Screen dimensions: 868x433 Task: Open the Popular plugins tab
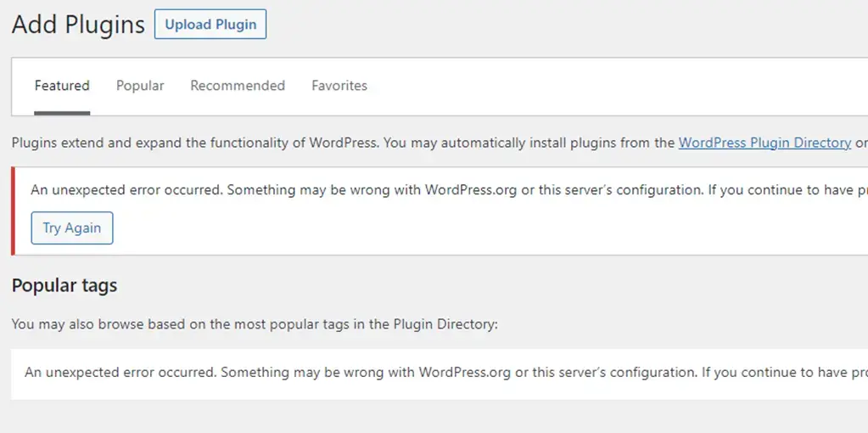coord(140,86)
